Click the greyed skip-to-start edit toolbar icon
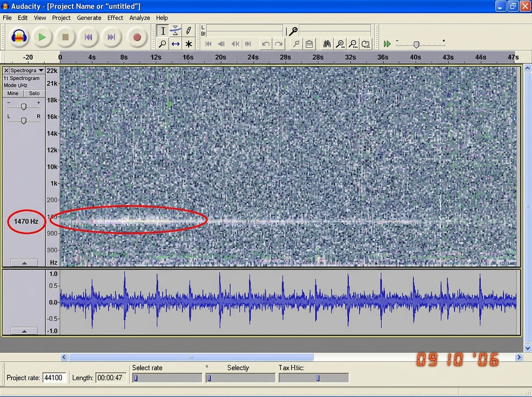 click(208, 43)
